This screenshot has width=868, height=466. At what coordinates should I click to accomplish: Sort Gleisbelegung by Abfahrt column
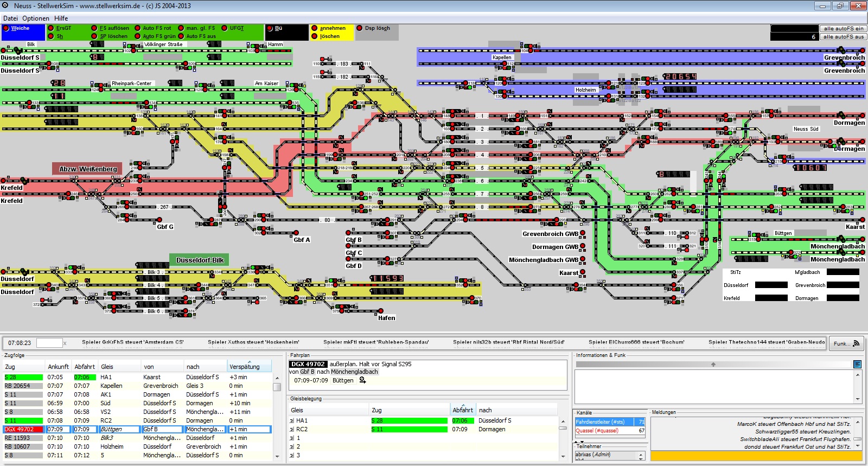[x=463, y=410]
